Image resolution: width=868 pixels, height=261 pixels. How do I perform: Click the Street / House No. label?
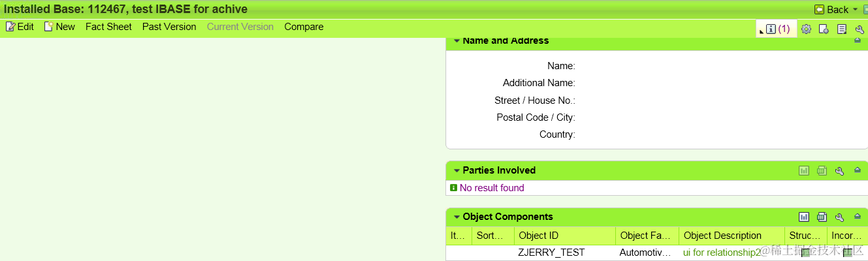(x=535, y=100)
